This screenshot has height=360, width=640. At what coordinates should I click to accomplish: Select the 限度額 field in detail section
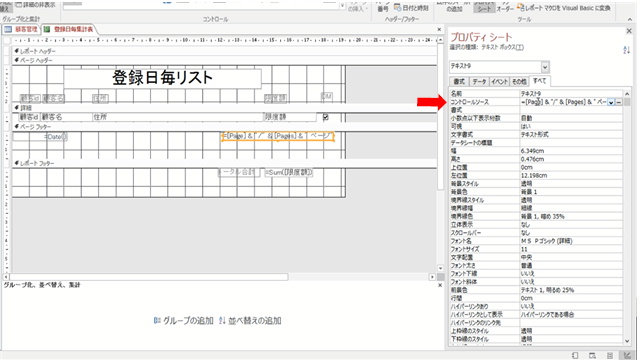(290, 117)
